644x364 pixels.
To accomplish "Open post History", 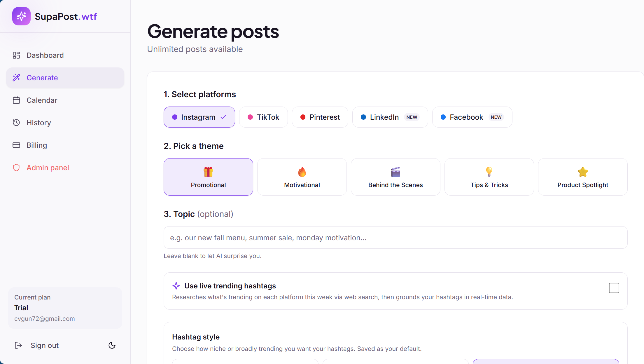I will click(65, 123).
